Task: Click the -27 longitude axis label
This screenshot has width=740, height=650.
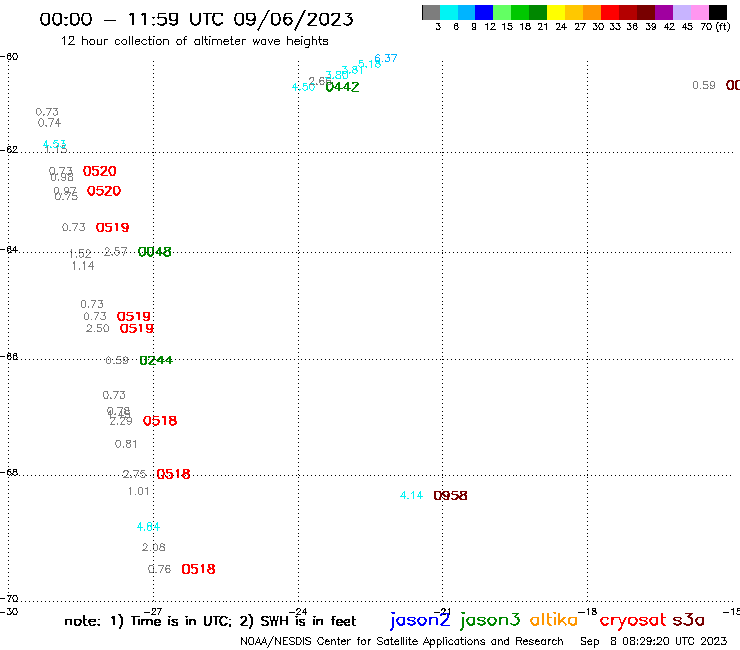Action: click(152, 611)
